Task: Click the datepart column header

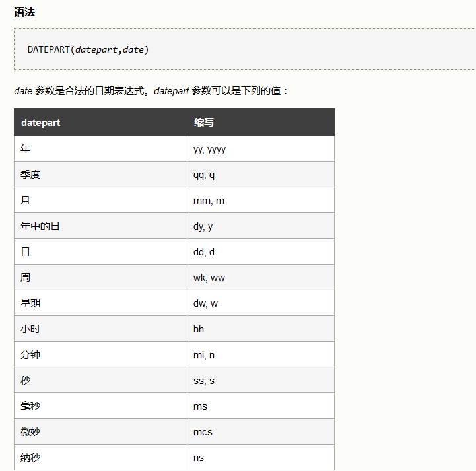Action: pyautogui.click(x=100, y=122)
